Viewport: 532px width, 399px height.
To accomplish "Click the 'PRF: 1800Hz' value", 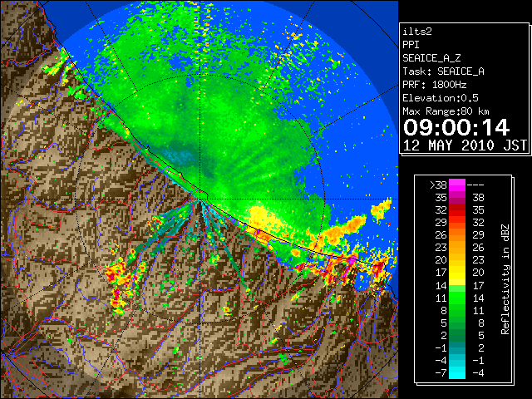I will [x=434, y=85].
